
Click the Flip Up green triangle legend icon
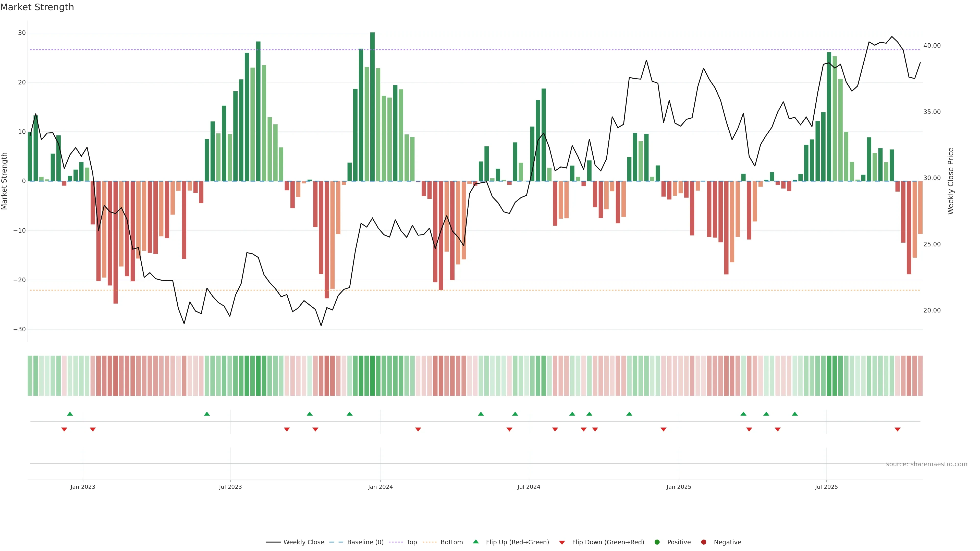pos(475,542)
